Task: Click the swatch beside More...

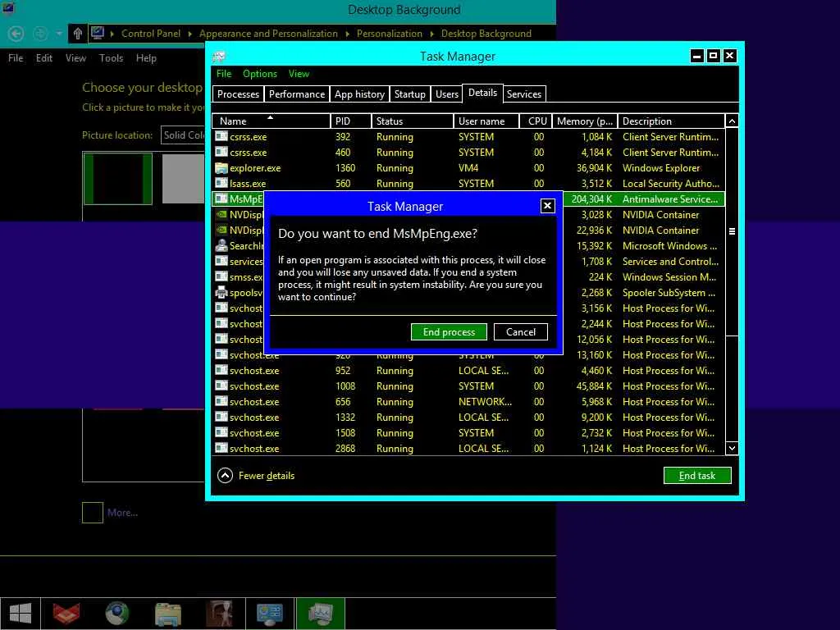Action: (93, 513)
